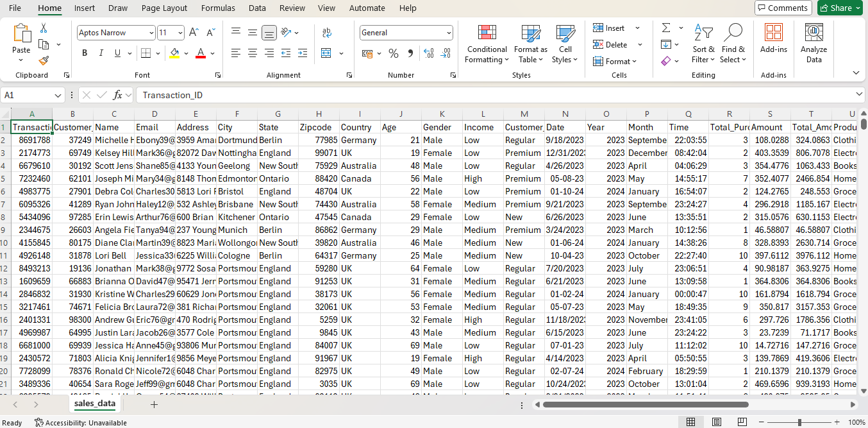The height and width of the screenshot is (428, 868).
Task: Click the Format Painter brush icon
Action: coord(44,60)
